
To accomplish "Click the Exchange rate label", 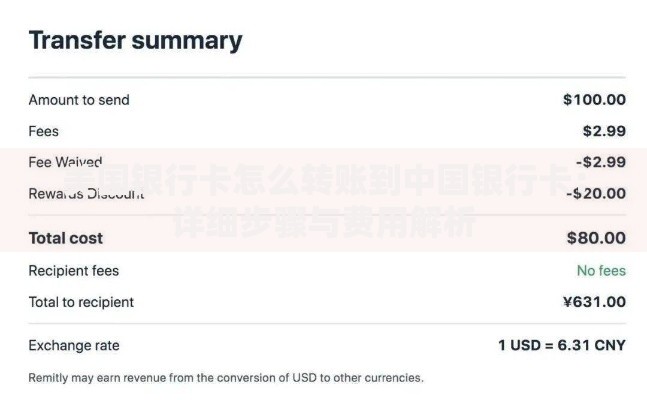I will 74,346.
